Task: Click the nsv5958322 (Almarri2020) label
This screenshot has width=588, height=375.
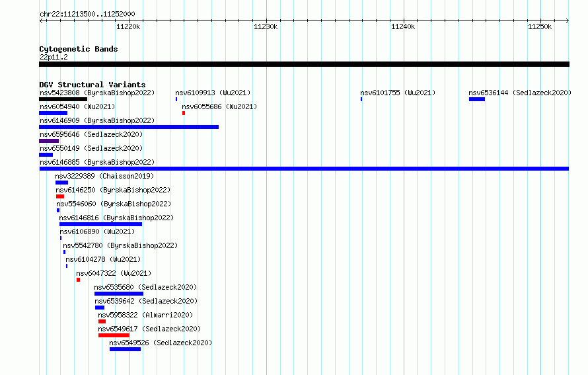Action: (145, 315)
